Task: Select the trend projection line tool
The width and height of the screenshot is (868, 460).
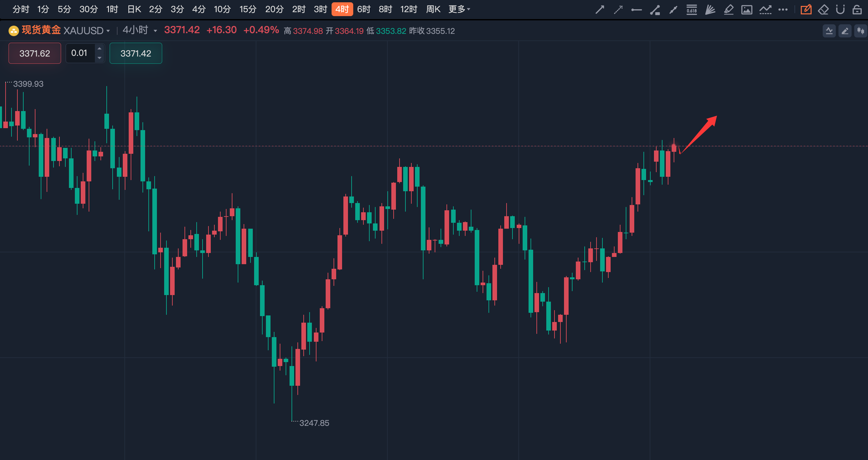Action: [x=765, y=10]
